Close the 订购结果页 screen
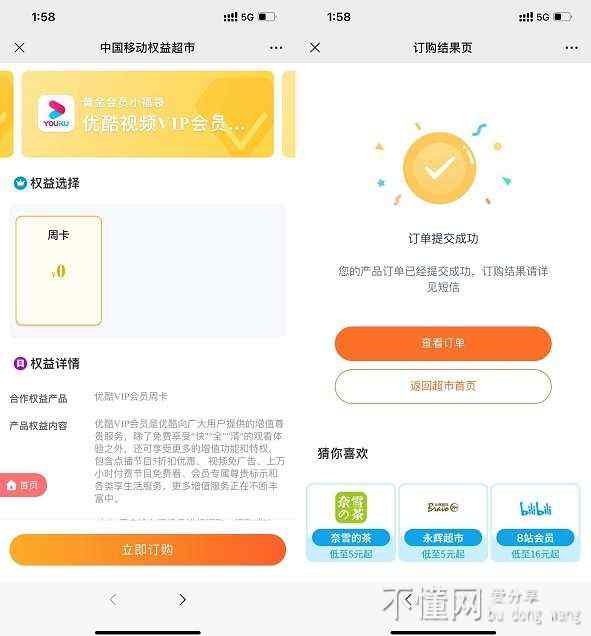This screenshot has height=636, width=591. pos(315,48)
